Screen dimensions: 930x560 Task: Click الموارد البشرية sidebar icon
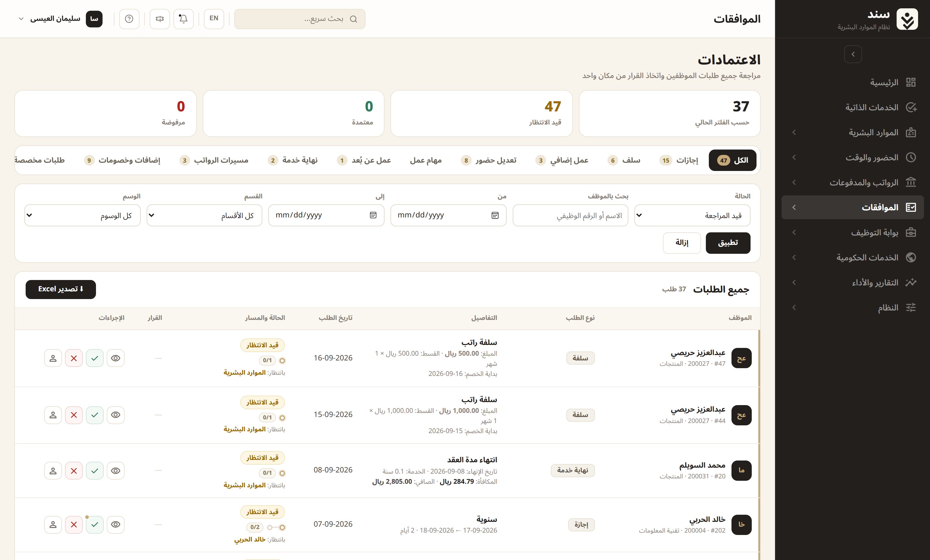tap(911, 132)
